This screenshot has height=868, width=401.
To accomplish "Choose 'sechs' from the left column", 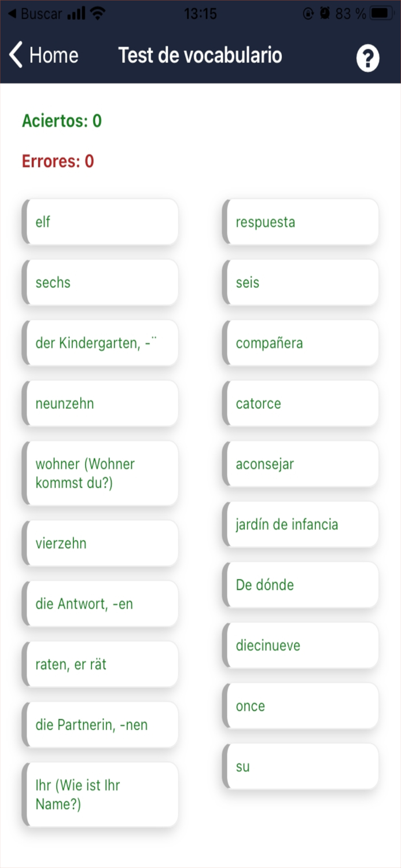I will tap(100, 282).
